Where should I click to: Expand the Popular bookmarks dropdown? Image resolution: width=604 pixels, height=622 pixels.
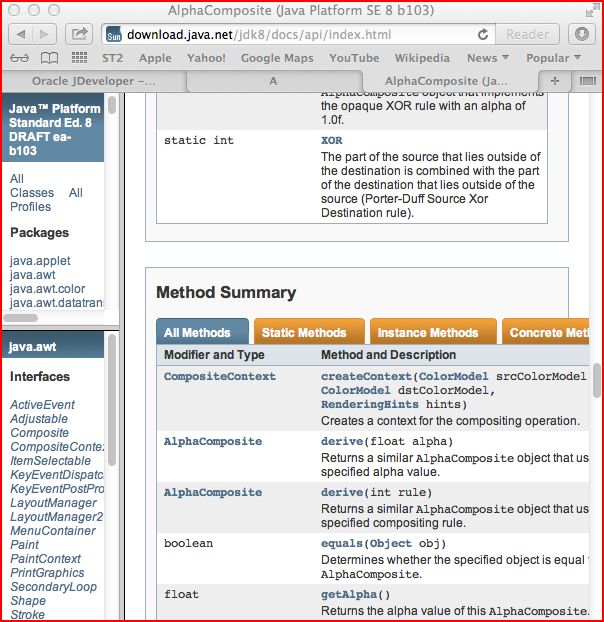(553, 58)
